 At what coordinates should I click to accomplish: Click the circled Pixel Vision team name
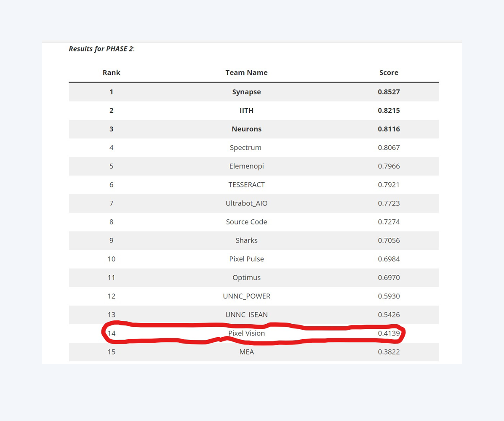point(246,333)
